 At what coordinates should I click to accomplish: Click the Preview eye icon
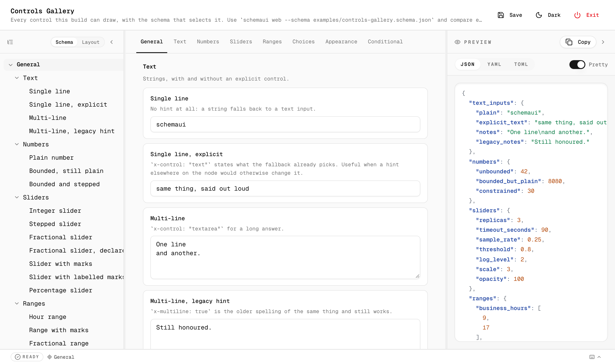tap(457, 42)
